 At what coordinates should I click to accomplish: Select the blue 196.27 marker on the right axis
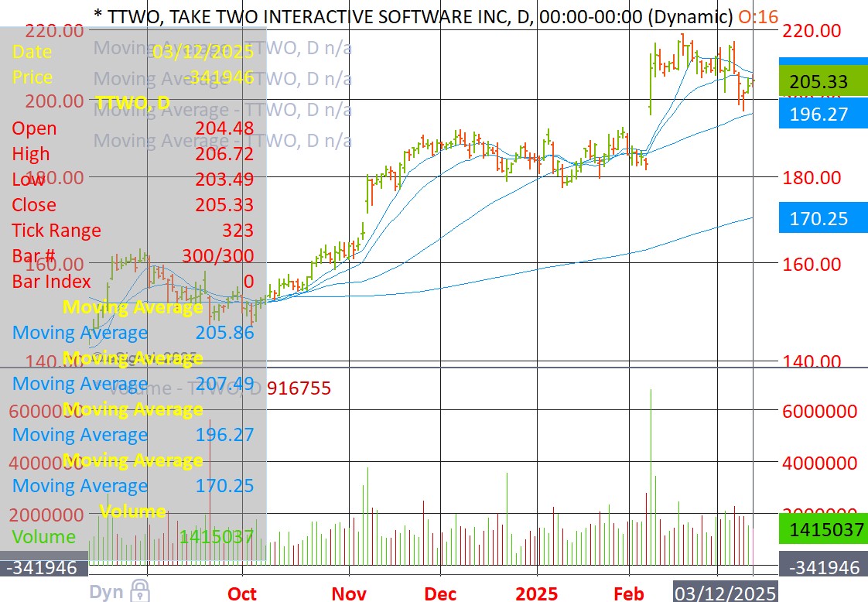[x=823, y=114]
